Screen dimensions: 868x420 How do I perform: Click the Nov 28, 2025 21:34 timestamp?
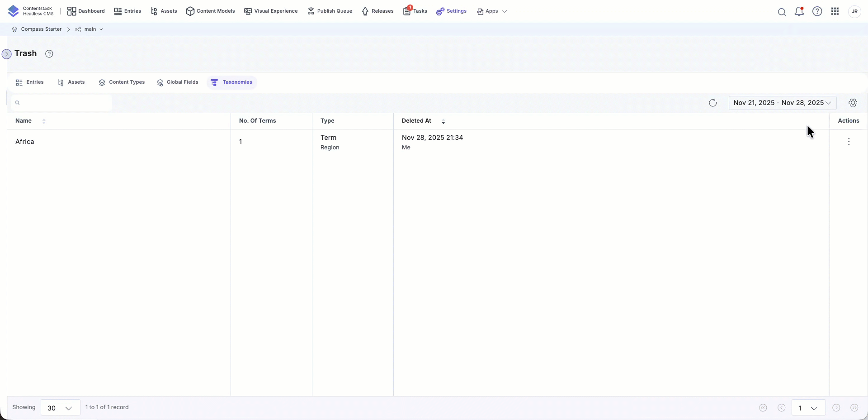432,138
